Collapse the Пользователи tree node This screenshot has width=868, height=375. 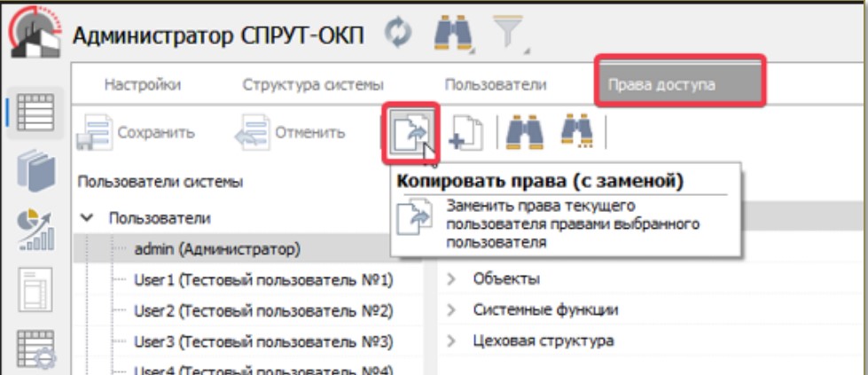(x=87, y=216)
